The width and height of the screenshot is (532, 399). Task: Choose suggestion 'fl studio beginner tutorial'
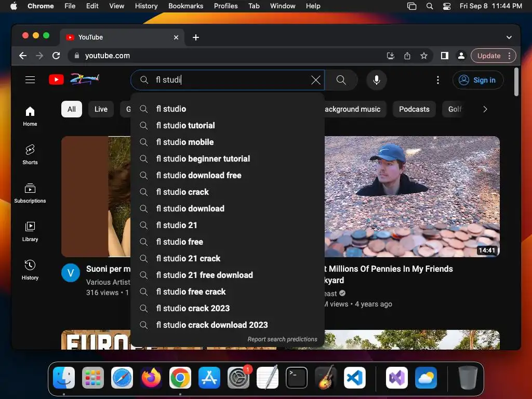click(228, 159)
